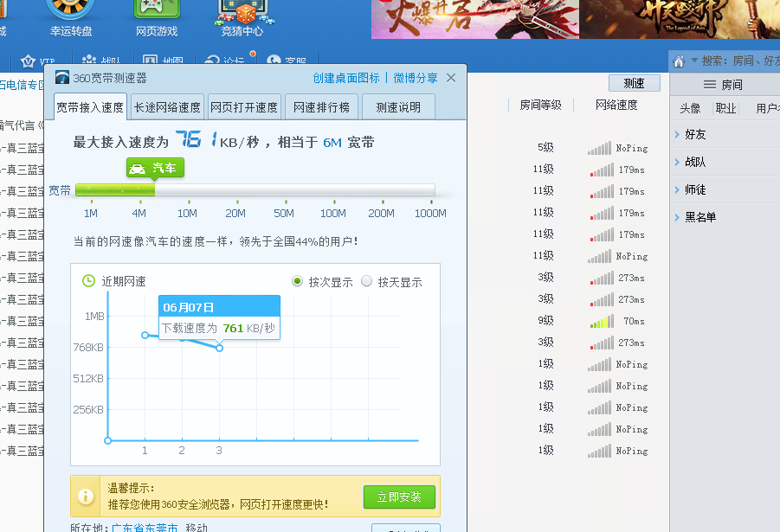
Task: Click the 测速 button
Action: coord(635,83)
